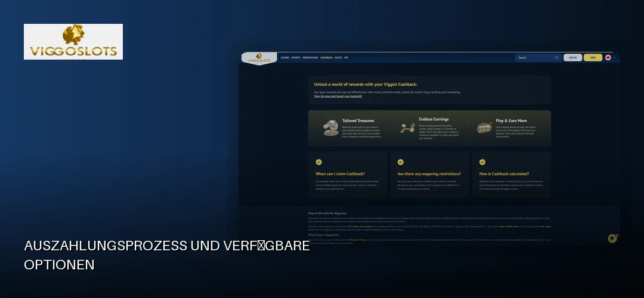This screenshot has height=298, width=644.
Task: Follow the 'online casino games' link
Action: [x=363, y=226]
